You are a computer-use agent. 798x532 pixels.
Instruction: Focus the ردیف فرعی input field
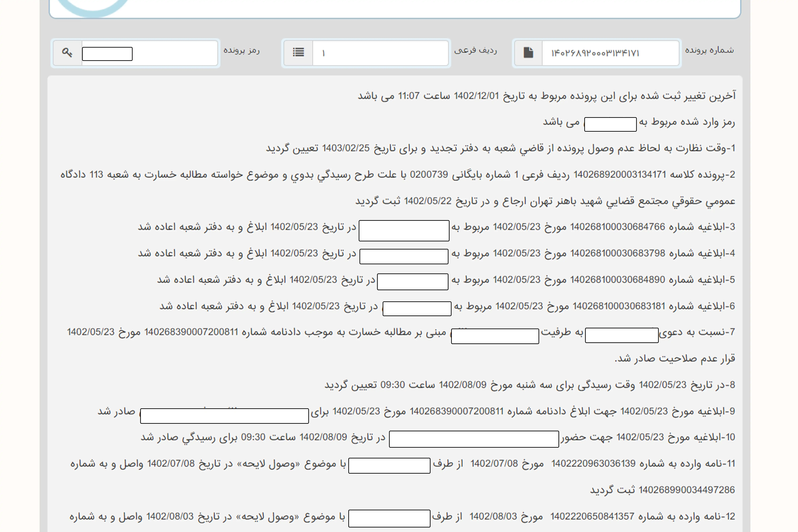click(380, 53)
